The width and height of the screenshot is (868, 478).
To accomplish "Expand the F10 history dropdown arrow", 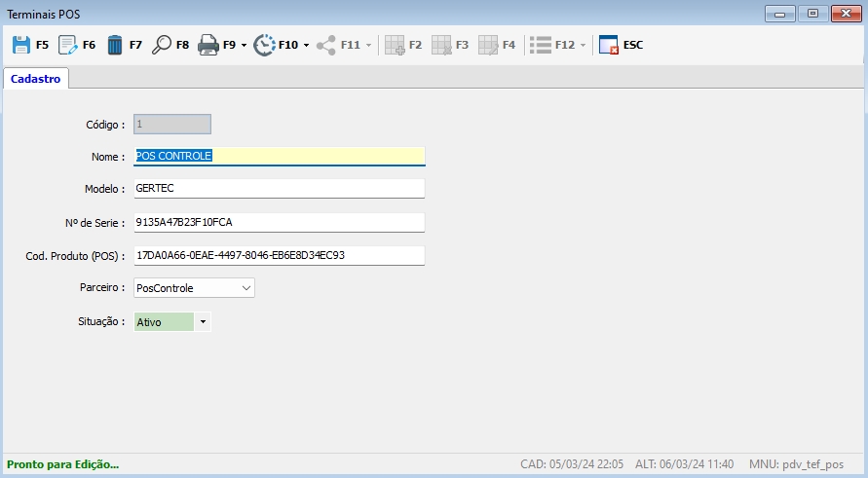I will click(306, 46).
